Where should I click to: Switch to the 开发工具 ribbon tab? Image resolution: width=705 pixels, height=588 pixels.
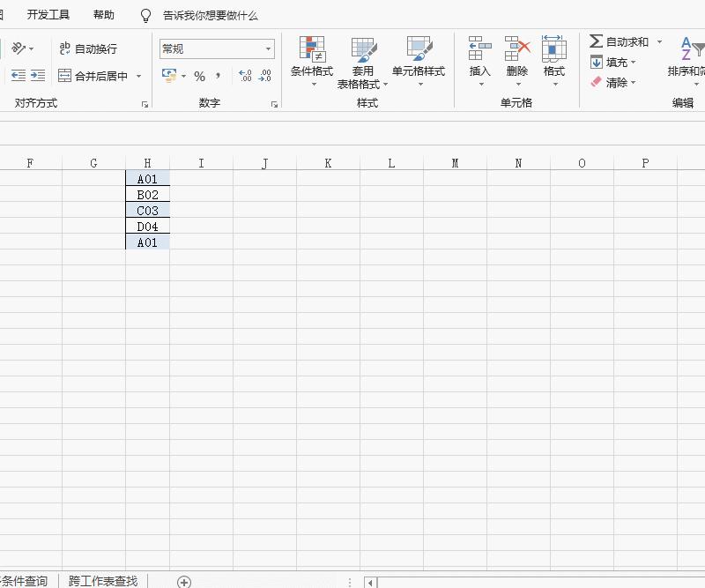(48, 14)
